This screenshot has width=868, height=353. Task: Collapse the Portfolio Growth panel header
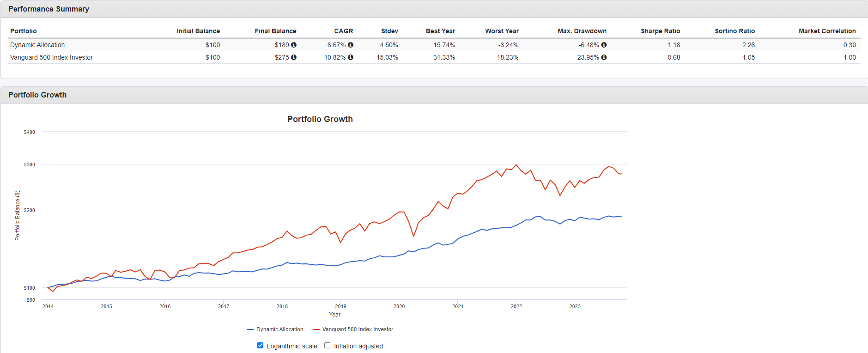coord(37,95)
